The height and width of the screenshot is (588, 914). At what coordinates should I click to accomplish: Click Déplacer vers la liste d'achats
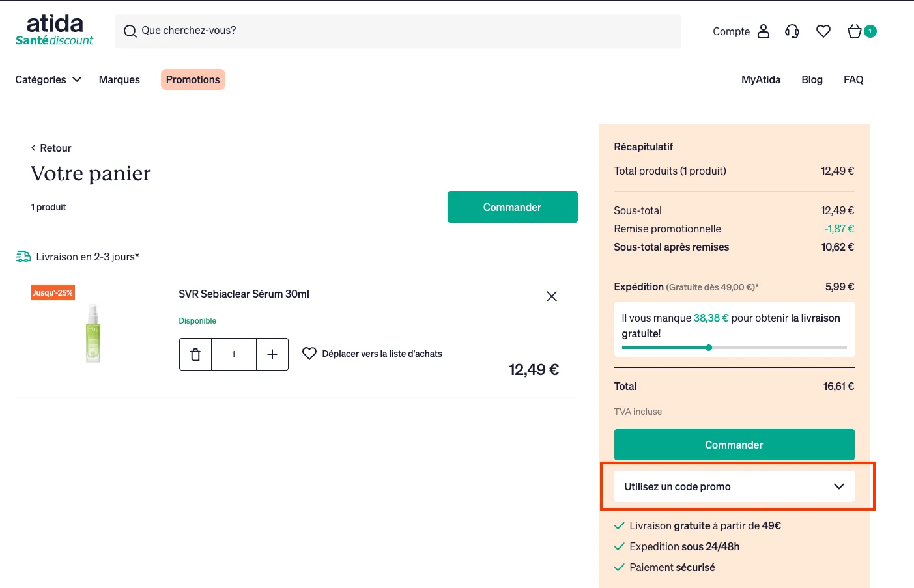pos(382,354)
